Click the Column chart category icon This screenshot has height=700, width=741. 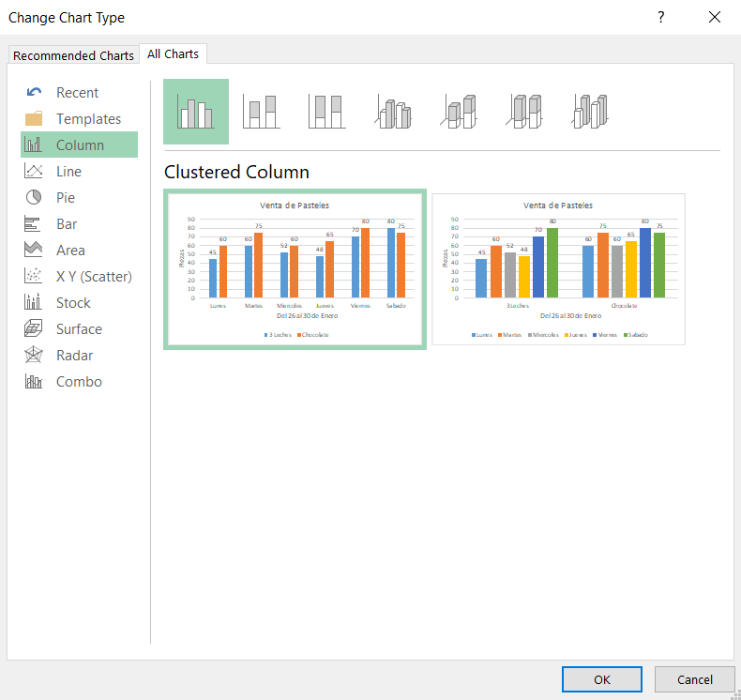(33, 145)
